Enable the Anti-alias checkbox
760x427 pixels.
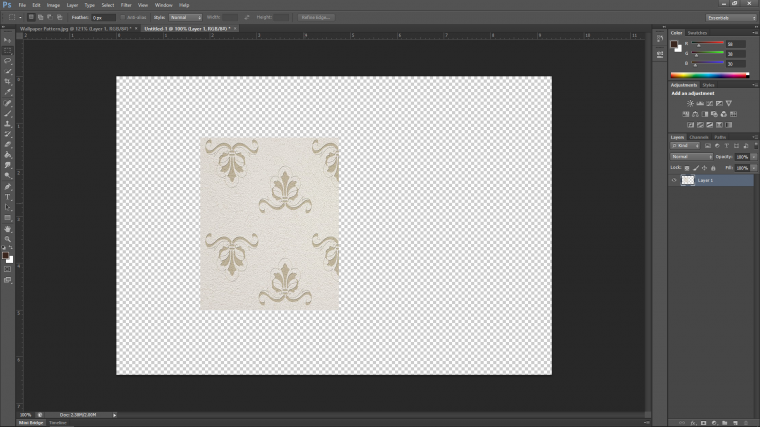(x=123, y=17)
